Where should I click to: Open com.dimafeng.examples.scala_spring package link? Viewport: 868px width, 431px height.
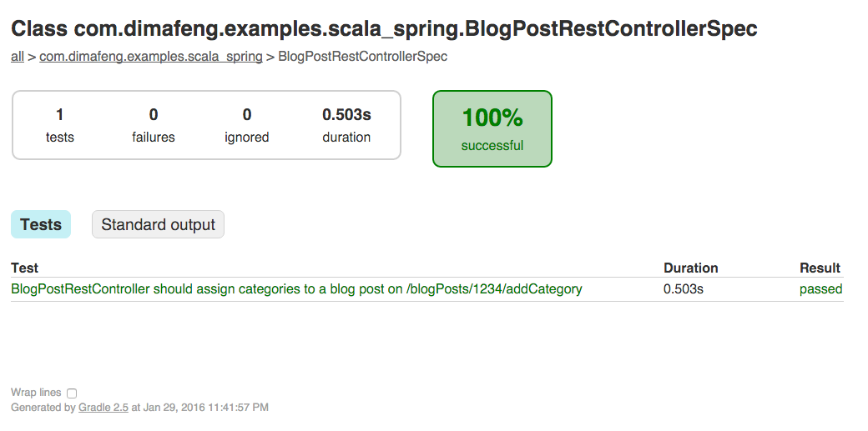[x=150, y=57]
